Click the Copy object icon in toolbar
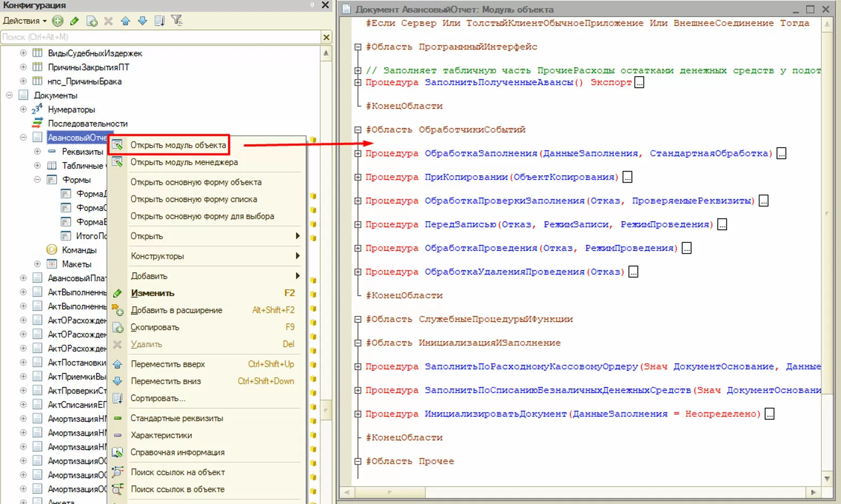The height and width of the screenshot is (504, 841). tap(92, 21)
